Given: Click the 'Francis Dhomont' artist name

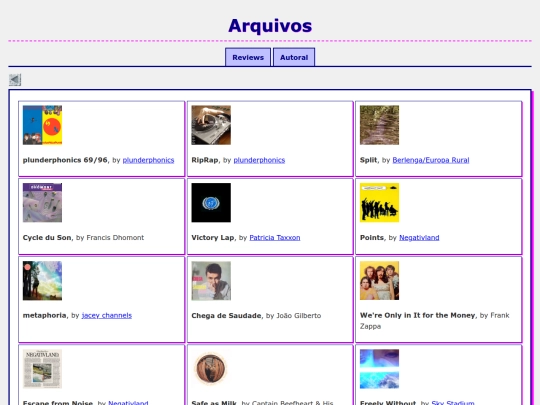Looking at the screenshot, I should coord(115,238).
